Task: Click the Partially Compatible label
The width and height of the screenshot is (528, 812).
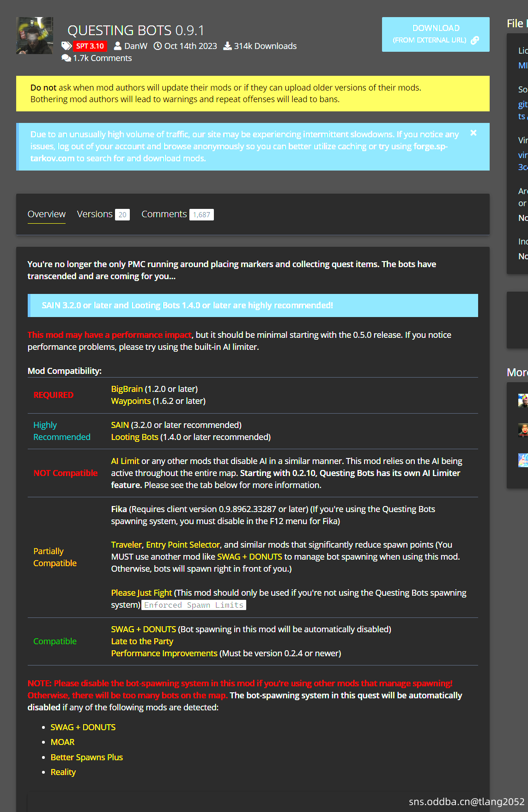Action: tap(55, 557)
